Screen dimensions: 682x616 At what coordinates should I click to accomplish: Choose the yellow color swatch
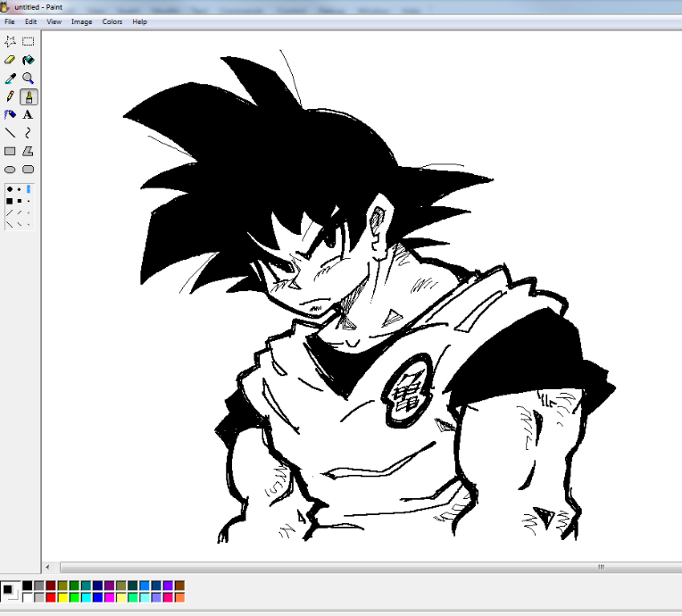(x=62, y=597)
